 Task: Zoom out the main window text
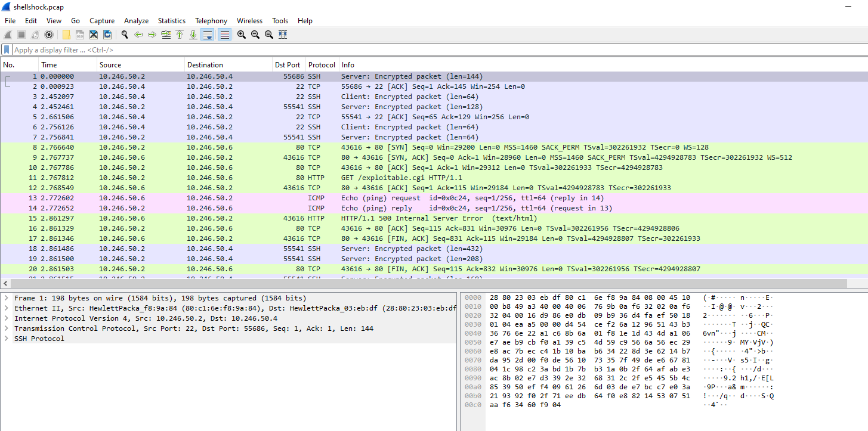(255, 35)
